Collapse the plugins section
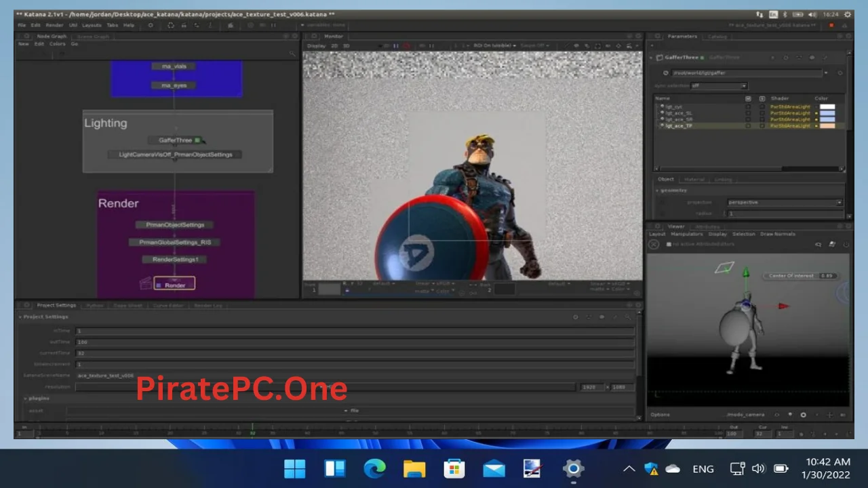Viewport: 868px width, 488px height. click(26, 399)
